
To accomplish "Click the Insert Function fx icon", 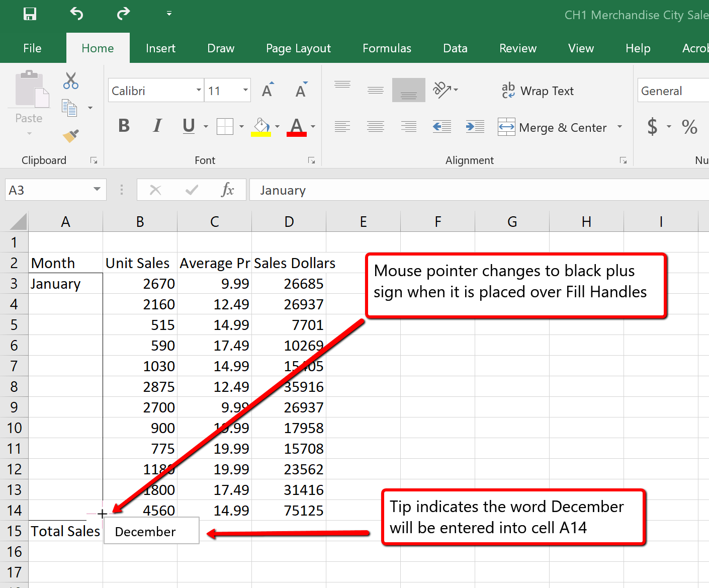I will click(x=228, y=190).
